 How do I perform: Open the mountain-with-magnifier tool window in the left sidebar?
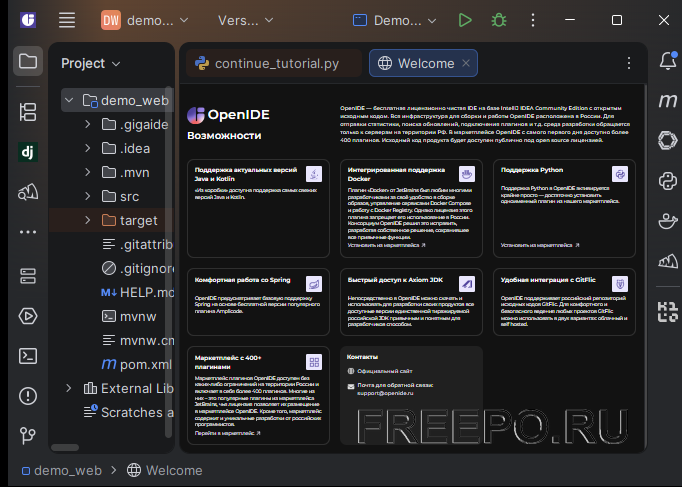pyautogui.click(x=28, y=192)
